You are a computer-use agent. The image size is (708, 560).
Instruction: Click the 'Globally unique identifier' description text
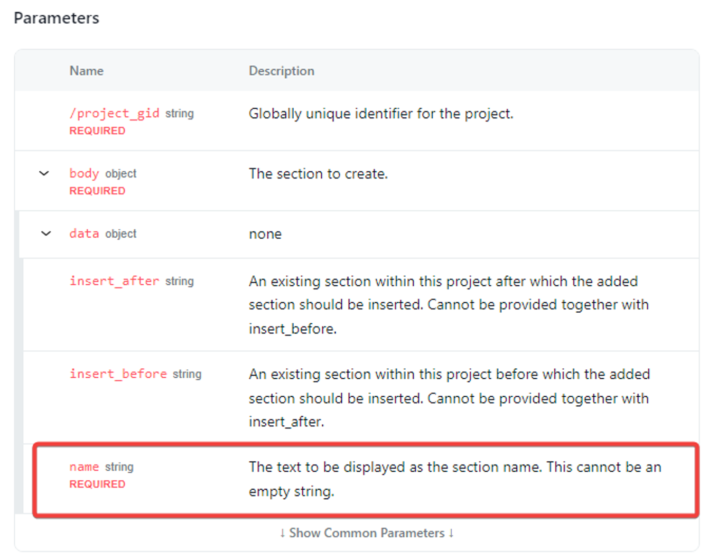pos(380,114)
